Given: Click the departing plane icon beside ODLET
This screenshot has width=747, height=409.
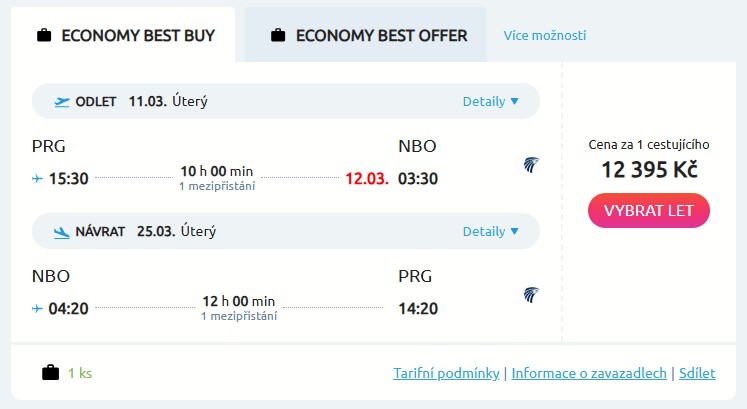Looking at the screenshot, I should click(62, 101).
